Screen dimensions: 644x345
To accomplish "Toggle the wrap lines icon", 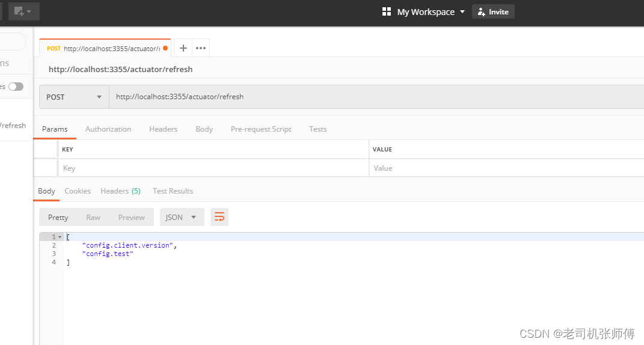I will [219, 217].
